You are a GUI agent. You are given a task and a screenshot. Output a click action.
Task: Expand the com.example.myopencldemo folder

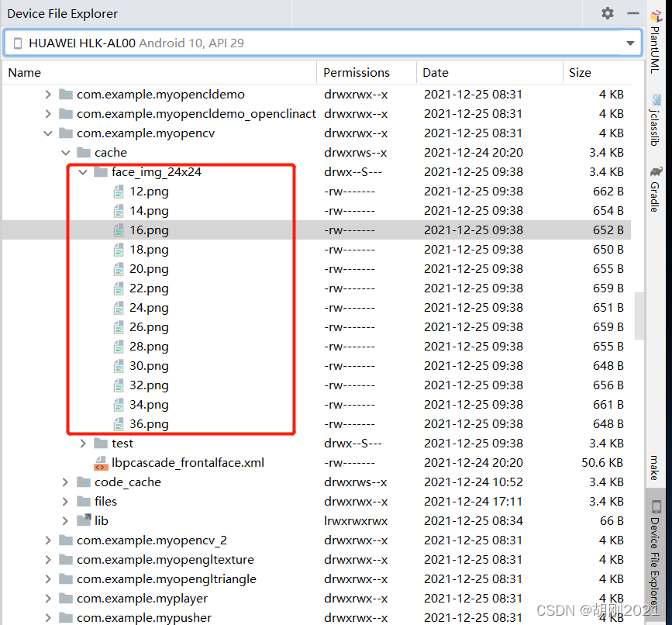[48, 95]
